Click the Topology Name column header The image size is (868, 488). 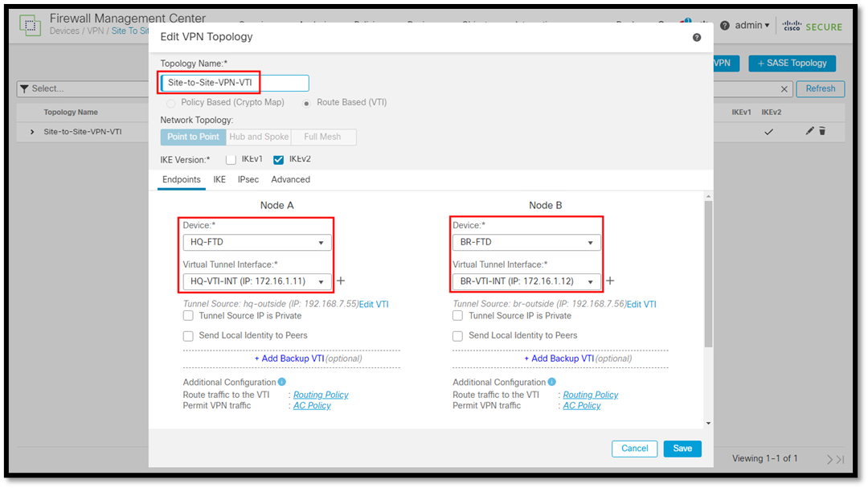coord(71,113)
